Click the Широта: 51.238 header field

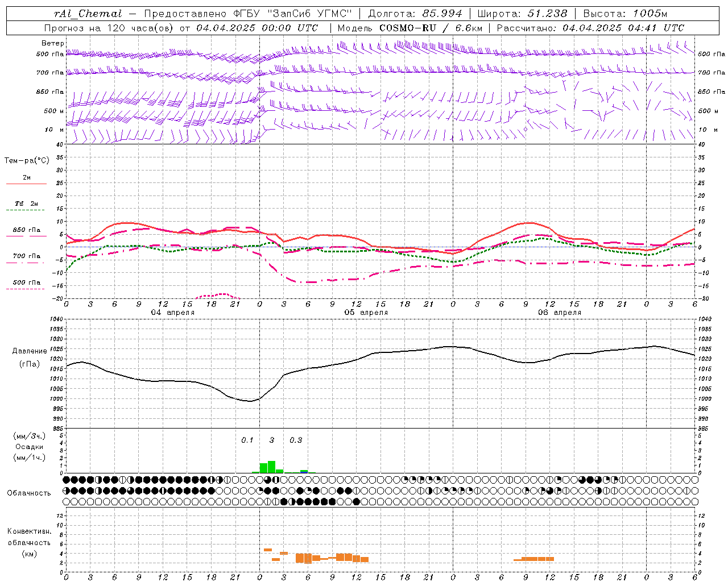(x=522, y=14)
